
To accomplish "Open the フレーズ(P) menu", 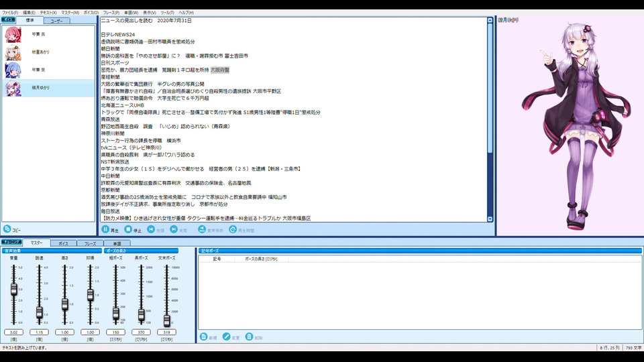I will pos(111,13).
